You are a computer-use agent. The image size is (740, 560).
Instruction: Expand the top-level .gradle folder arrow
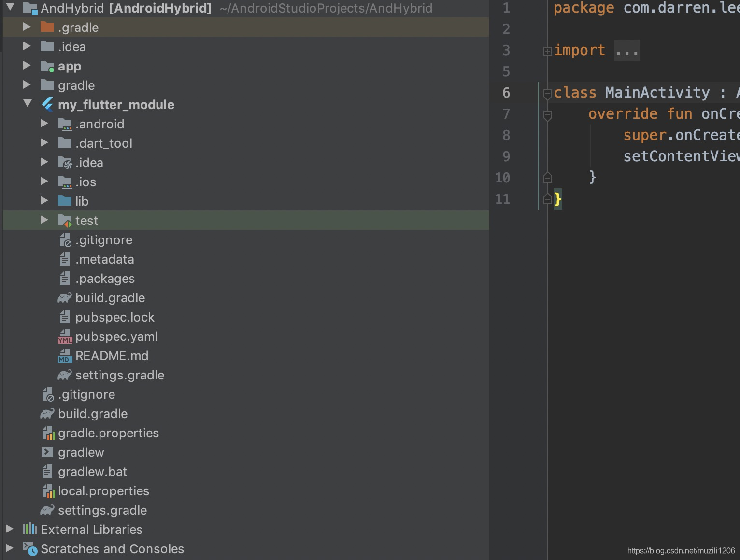(x=27, y=27)
